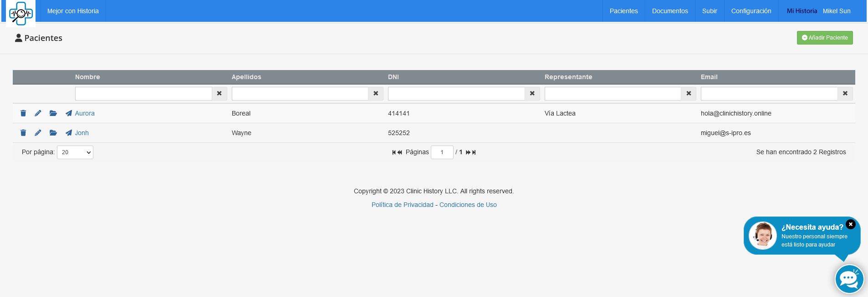The height and width of the screenshot is (297, 868).
Task: Send to Aurora via paper plane icon
Action: (x=69, y=113)
